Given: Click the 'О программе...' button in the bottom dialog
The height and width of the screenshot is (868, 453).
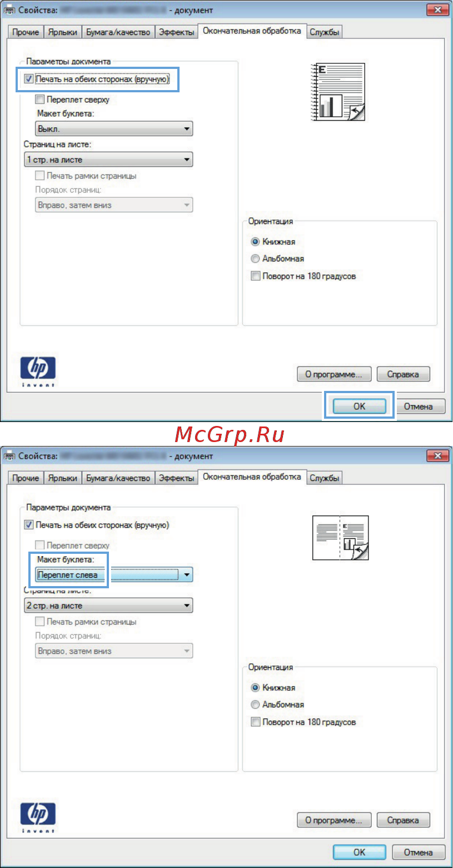Looking at the screenshot, I should pyautogui.click(x=333, y=820).
